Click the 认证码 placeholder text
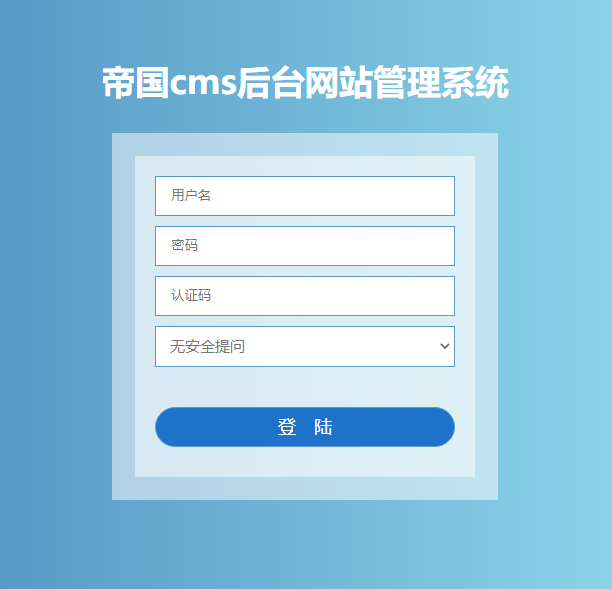The image size is (612, 589). coord(191,295)
